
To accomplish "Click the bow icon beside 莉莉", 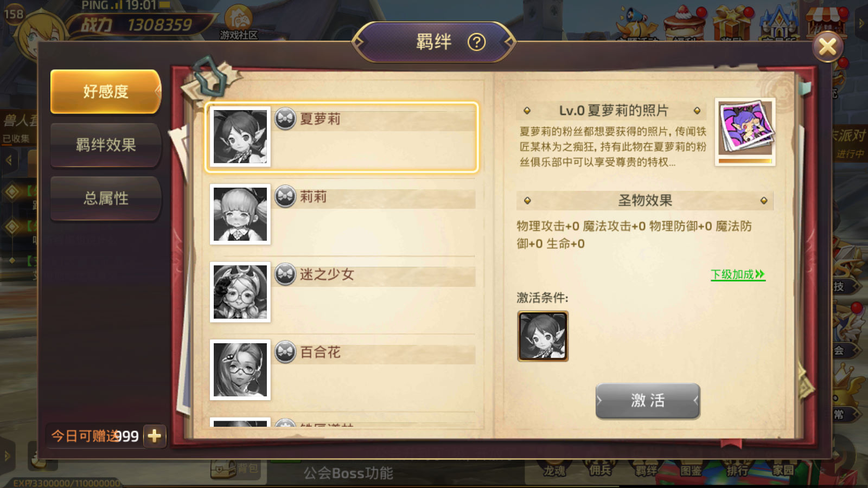I will click(x=285, y=196).
